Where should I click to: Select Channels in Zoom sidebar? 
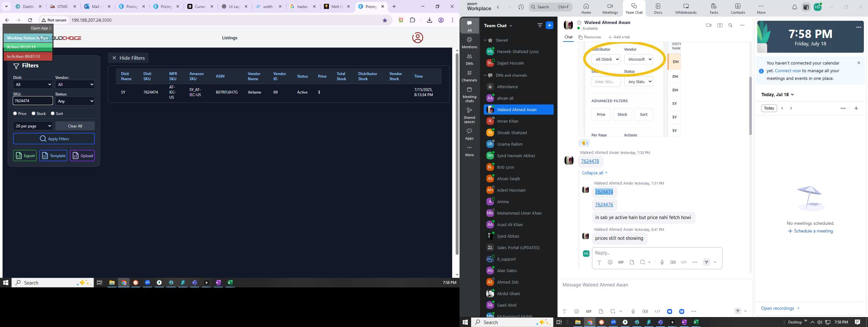click(469, 76)
